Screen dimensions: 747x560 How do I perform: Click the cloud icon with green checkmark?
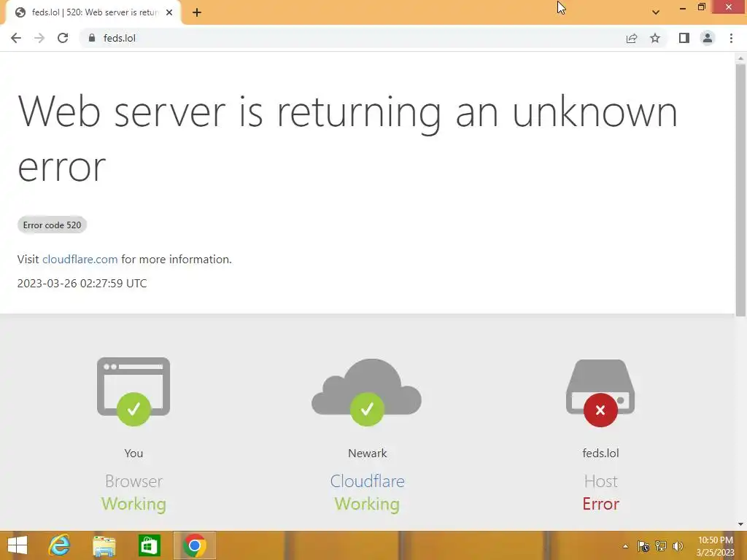(x=367, y=392)
